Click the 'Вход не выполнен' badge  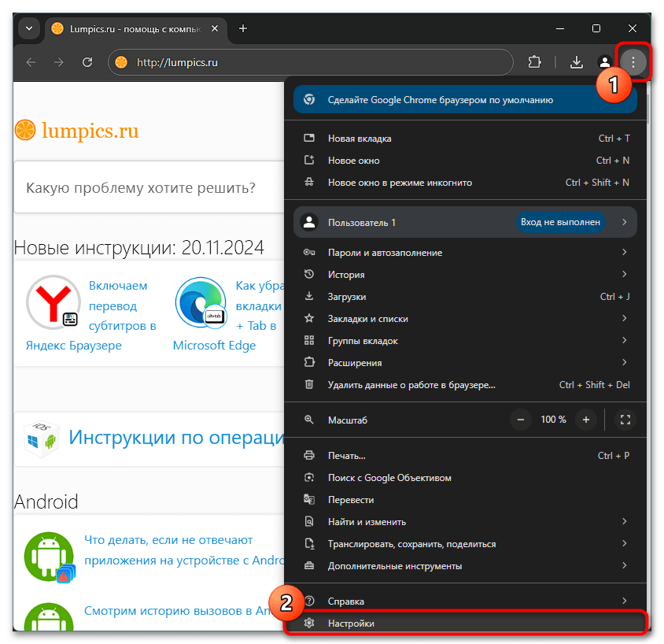point(560,222)
